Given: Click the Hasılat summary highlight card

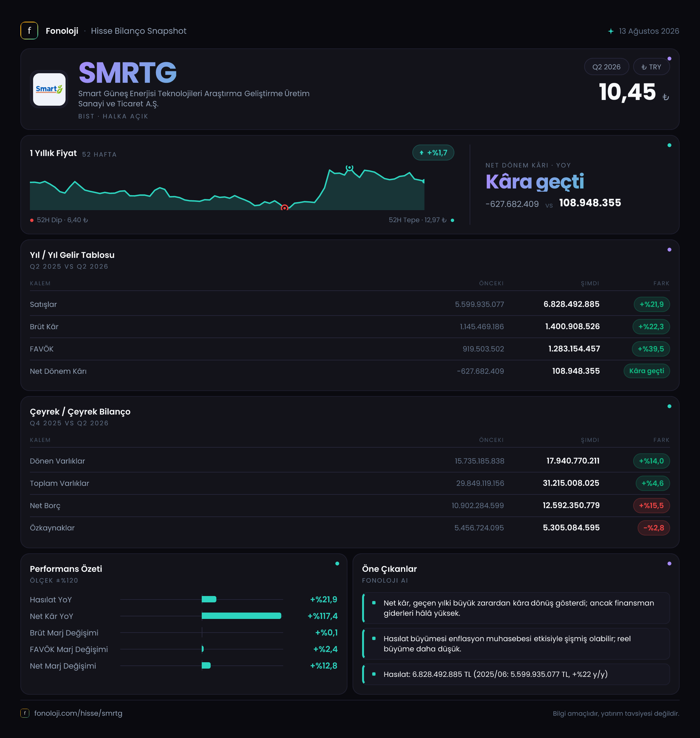Looking at the screenshot, I should tap(516, 674).
